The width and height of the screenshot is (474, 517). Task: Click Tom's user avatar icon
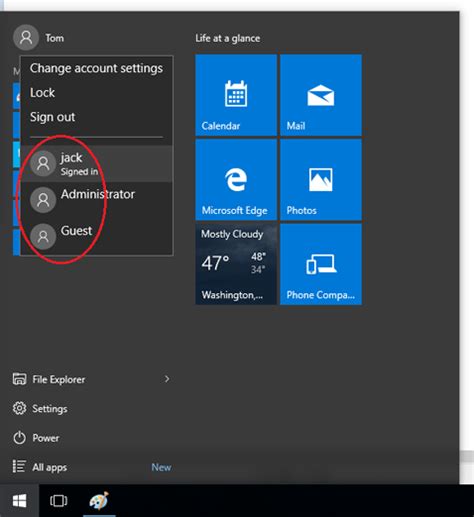(26, 37)
